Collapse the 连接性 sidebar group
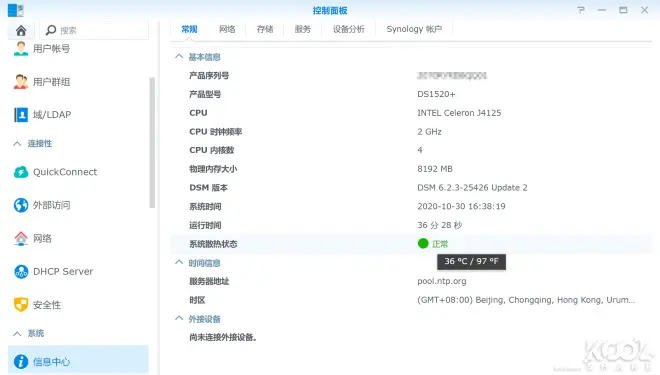 coord(17,144)
